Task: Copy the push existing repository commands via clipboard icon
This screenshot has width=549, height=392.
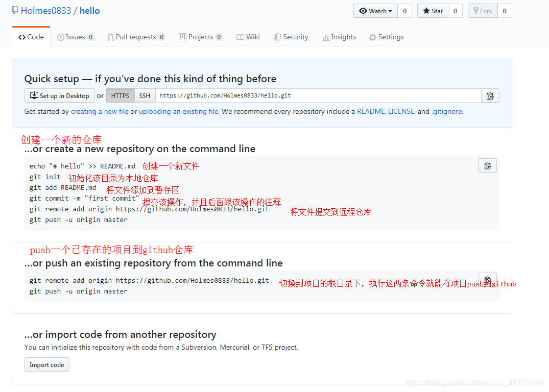Action: (488, 280)
